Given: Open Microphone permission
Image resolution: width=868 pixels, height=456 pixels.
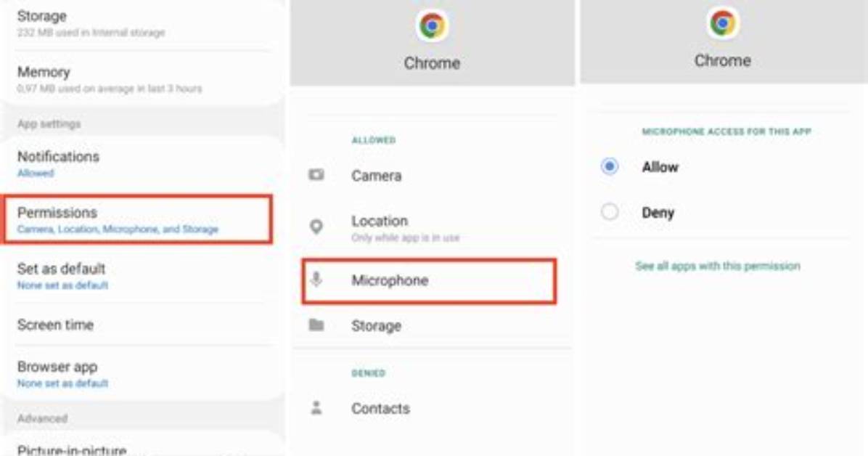Looking at the screenshot, I should coord(429,281).
